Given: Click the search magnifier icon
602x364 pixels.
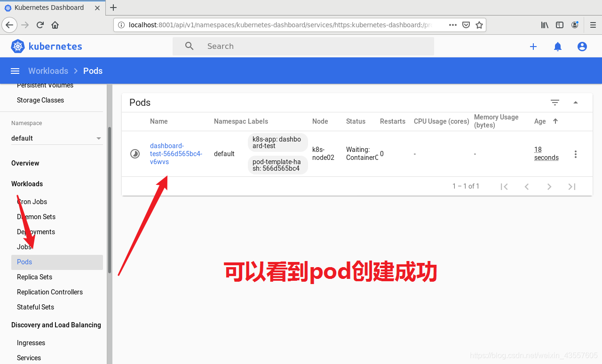Looking at the screenshot, I should coord(189,46).
